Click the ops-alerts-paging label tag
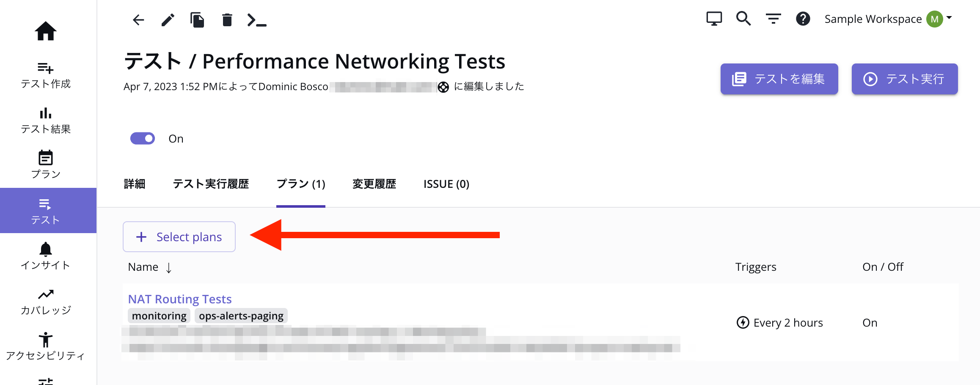 [241, 316]
